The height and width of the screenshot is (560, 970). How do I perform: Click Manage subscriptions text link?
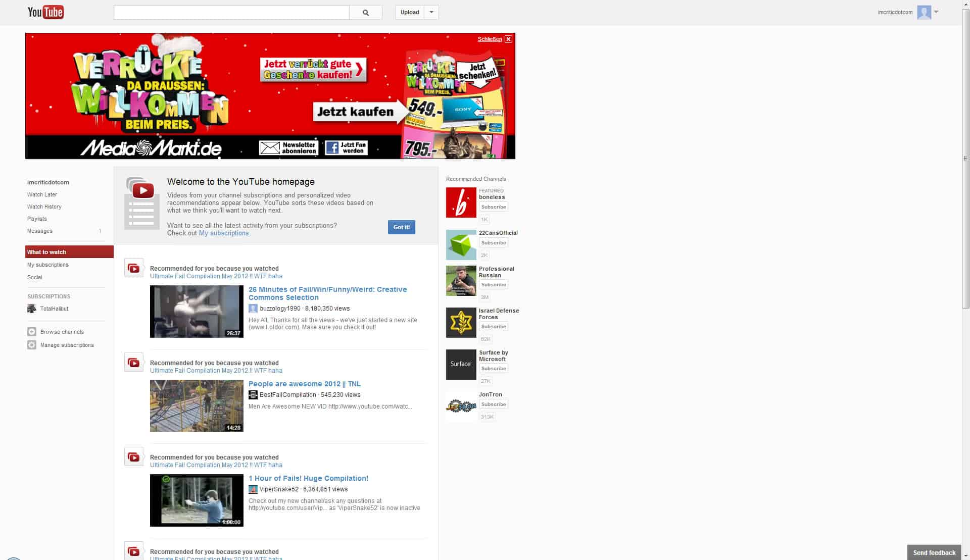click(67, 345)
